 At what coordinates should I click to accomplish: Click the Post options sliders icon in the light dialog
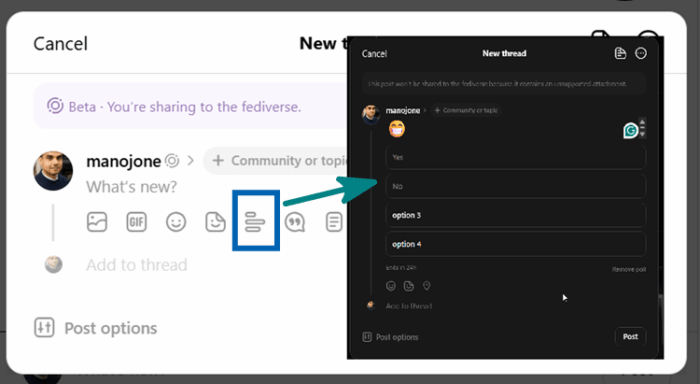pyautogui.click(x=44, y=327)
